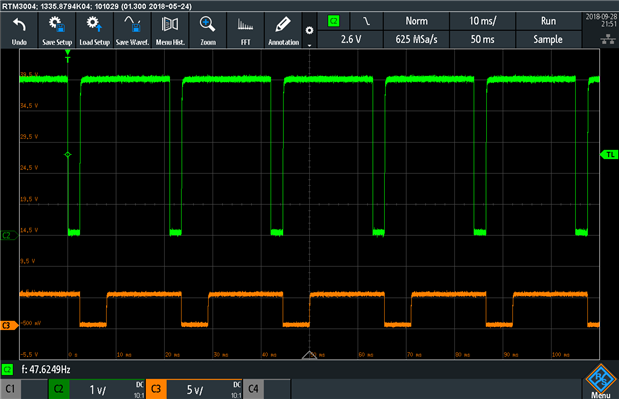Enable channel C1
The height and width of the screenshot is (399, 619).
11,389
